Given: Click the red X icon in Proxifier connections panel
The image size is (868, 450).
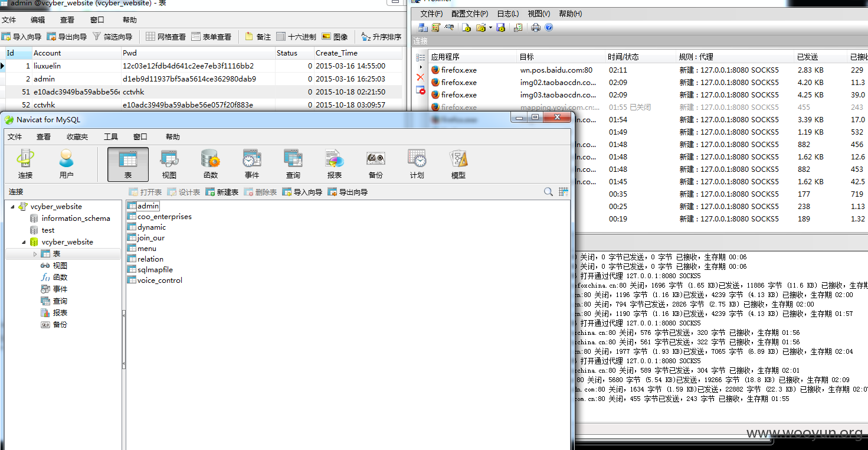Looking at the screenshot, I should (420, 77).
